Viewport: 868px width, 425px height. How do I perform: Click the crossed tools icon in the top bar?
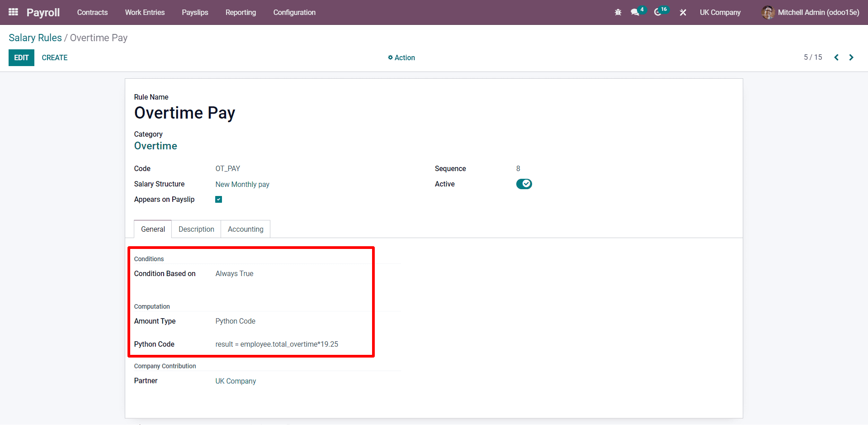[683, 12]
